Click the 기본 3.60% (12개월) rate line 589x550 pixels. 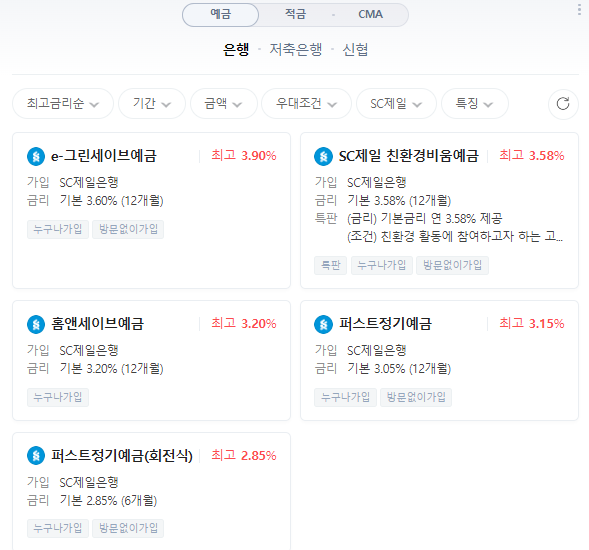[x=112, y=201]
